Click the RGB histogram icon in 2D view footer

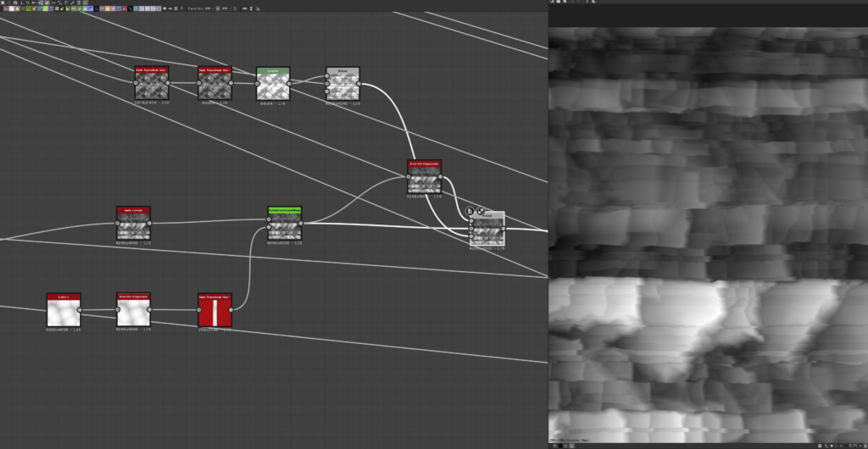572,446
